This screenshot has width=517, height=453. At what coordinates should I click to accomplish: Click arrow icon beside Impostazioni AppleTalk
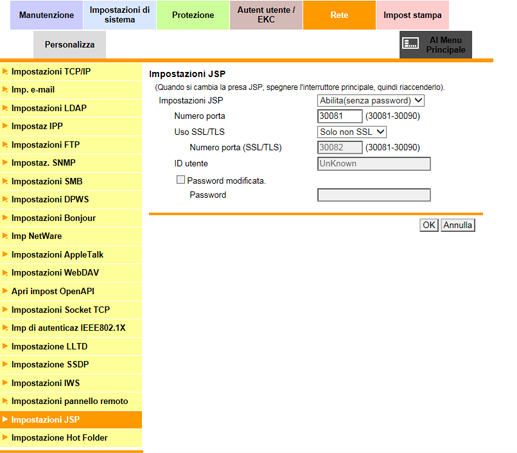pyautogui.click(x=5, y=254)
